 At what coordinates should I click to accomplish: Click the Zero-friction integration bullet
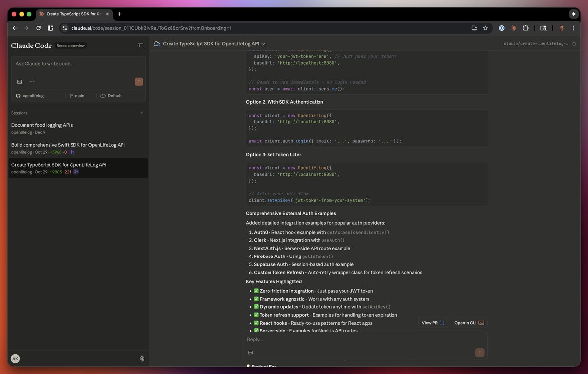(313, 291)
